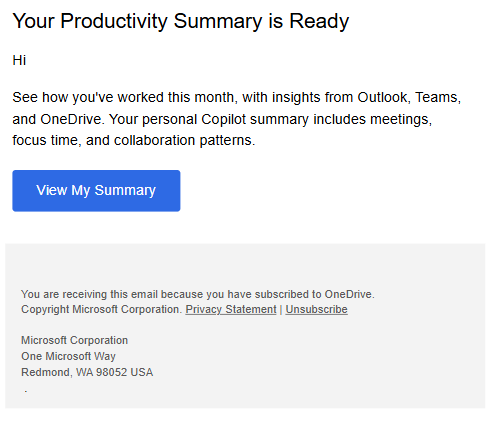This screenshot has height=421, width=495.
Task: Click 'You are receiving this email' footer line
Action: (x=198, y=294)
